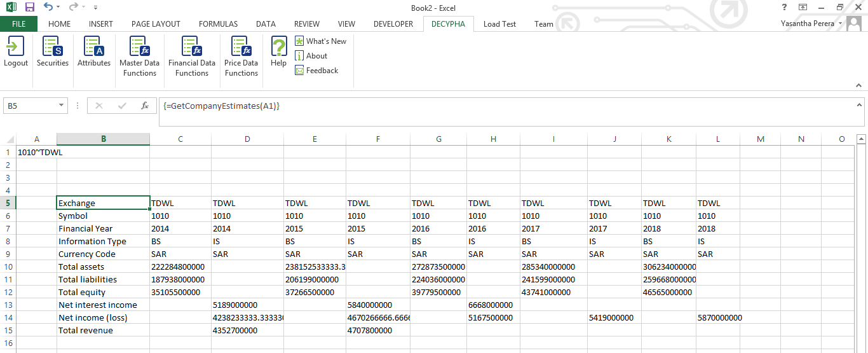Click the Excel application icon
The image size is (868, 353).
11,7
